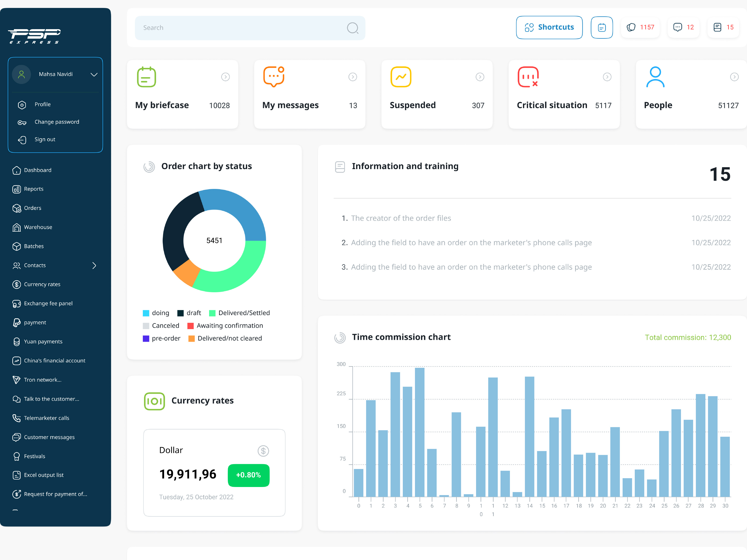The height and width of the screenshot is (560, 747).
Task: Open the 1157 notifications counter icon
Action: [631, 27]
